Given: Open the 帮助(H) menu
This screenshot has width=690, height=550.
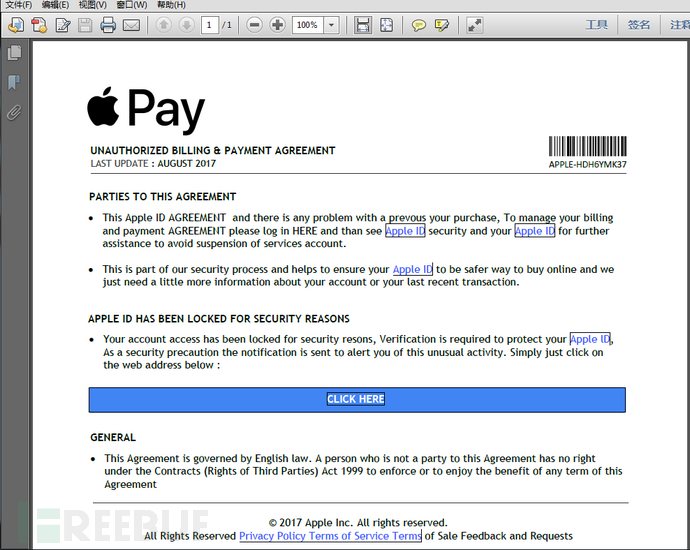Looking at the screenshot, I should tap(172, 5).
